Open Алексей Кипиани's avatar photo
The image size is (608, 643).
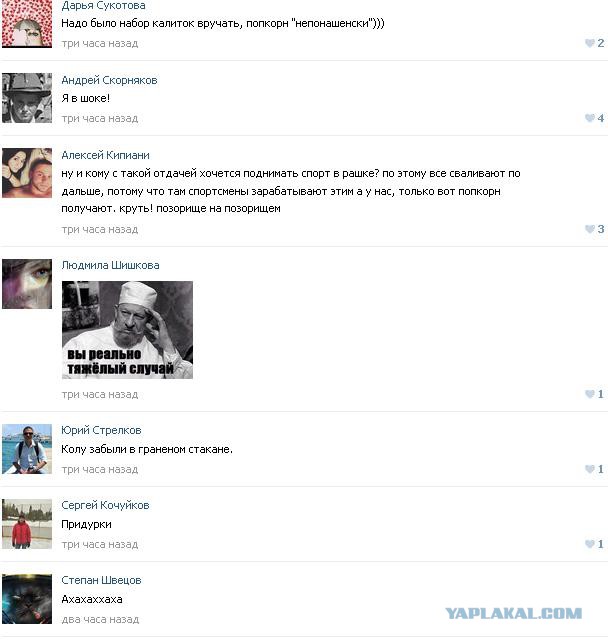[x=27, y=173]
